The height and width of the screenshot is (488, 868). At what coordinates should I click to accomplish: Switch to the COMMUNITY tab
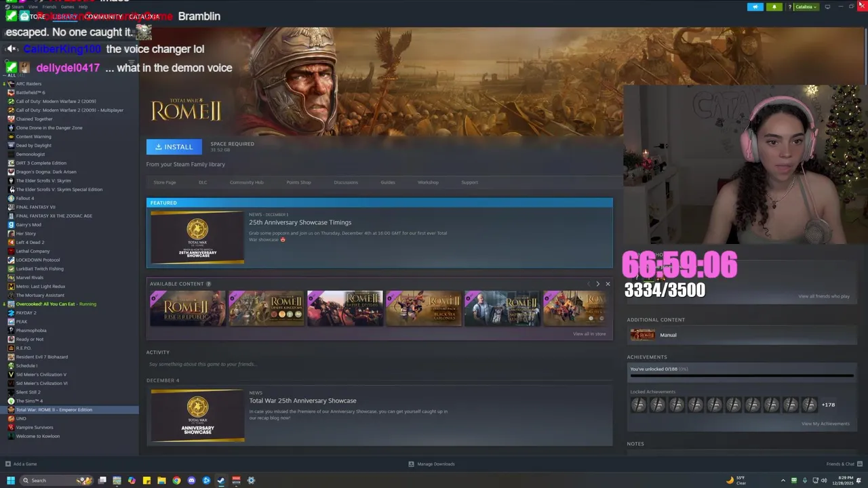pos(103,16)
